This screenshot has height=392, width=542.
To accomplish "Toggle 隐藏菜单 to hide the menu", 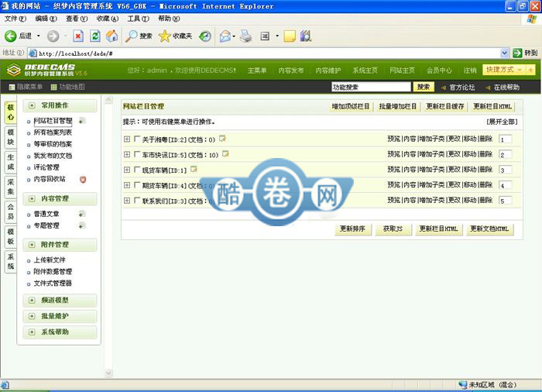I will [x=26, y=87].
